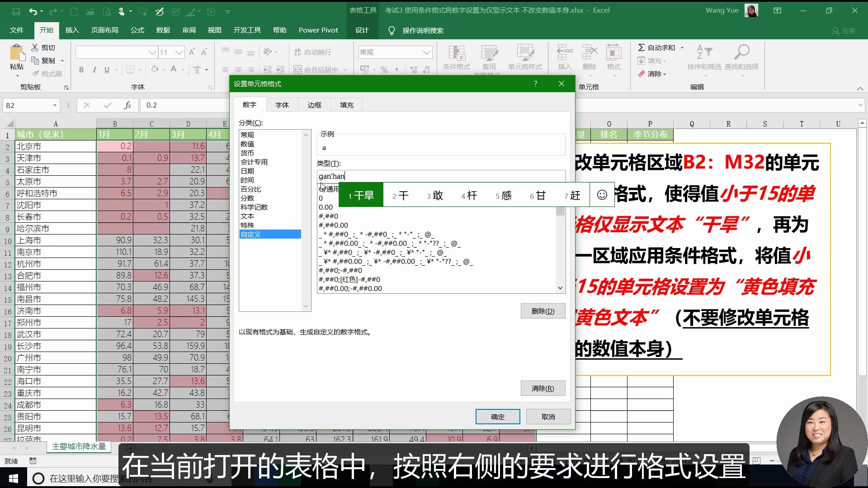
Task: Expand the font size dropdown
Action: click(179, 52)
